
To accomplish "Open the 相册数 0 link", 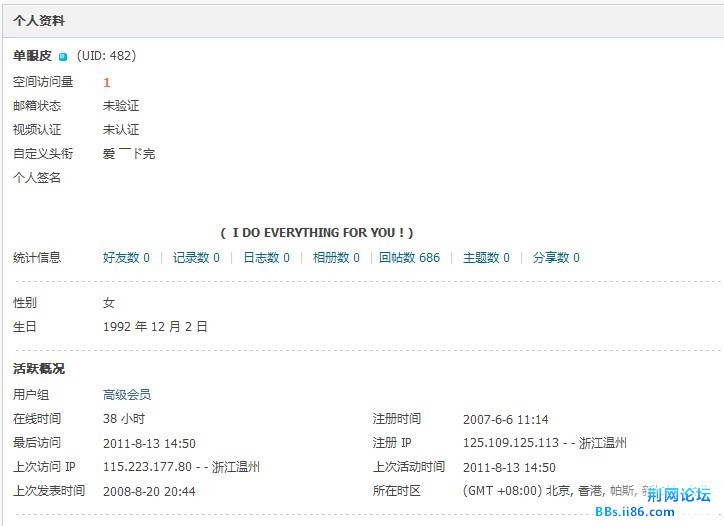I will tap(336, 258).
